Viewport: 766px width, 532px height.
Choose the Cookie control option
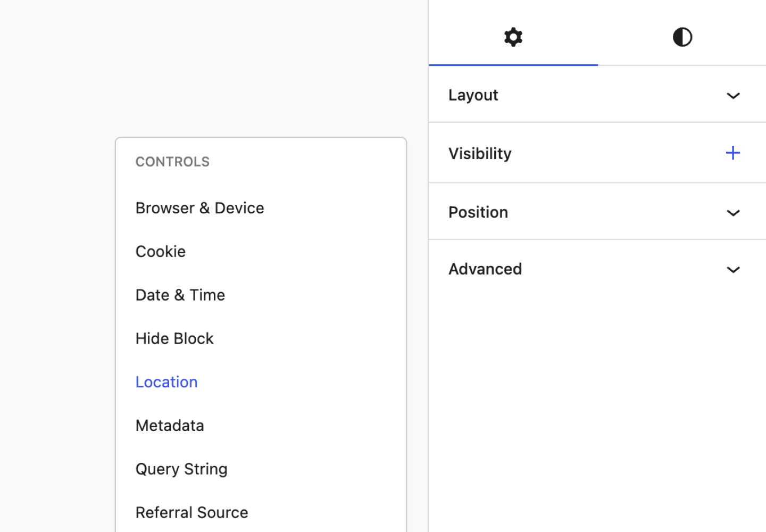161,252
